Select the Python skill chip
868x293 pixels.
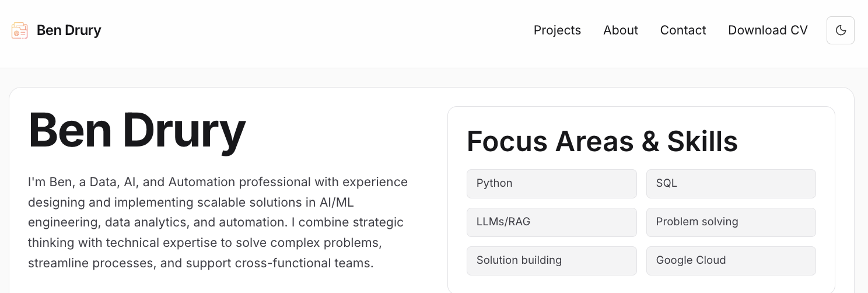(551, 184)
